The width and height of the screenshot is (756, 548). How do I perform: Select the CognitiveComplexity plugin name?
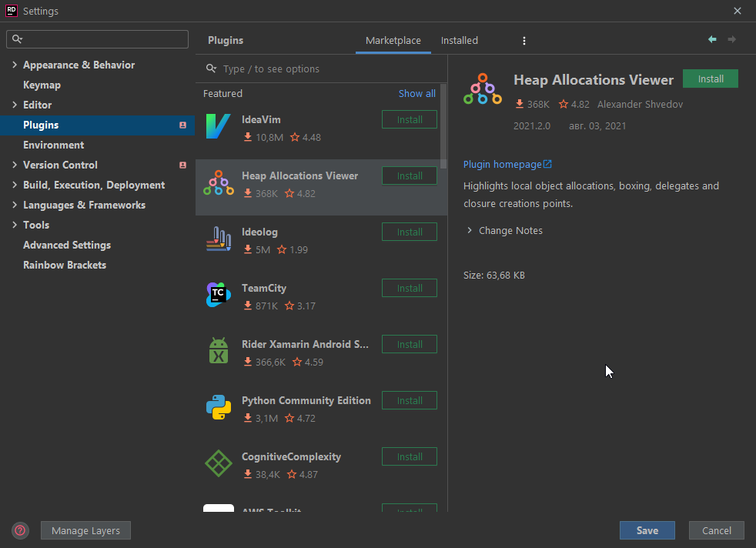click(x=291, y=456)
